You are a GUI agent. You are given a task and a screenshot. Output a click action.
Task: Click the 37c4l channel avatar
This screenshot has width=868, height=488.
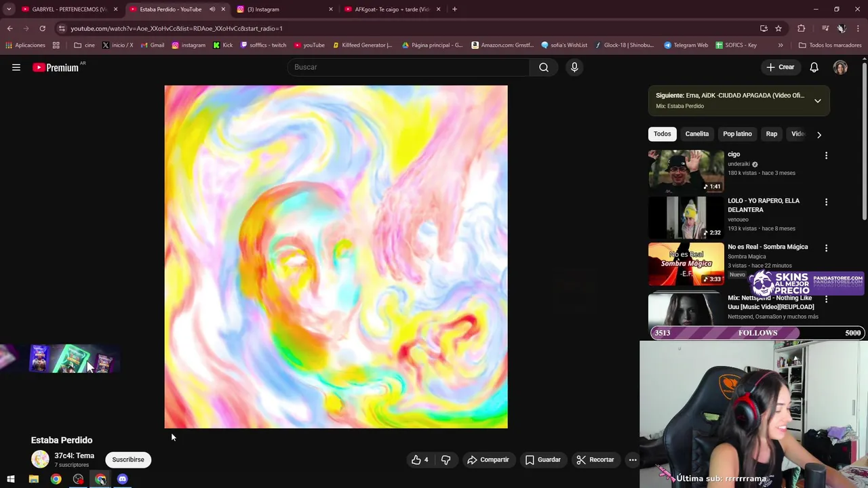point(40,460)
